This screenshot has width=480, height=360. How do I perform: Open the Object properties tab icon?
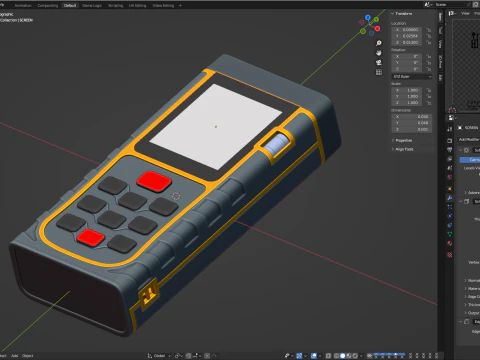450,189
